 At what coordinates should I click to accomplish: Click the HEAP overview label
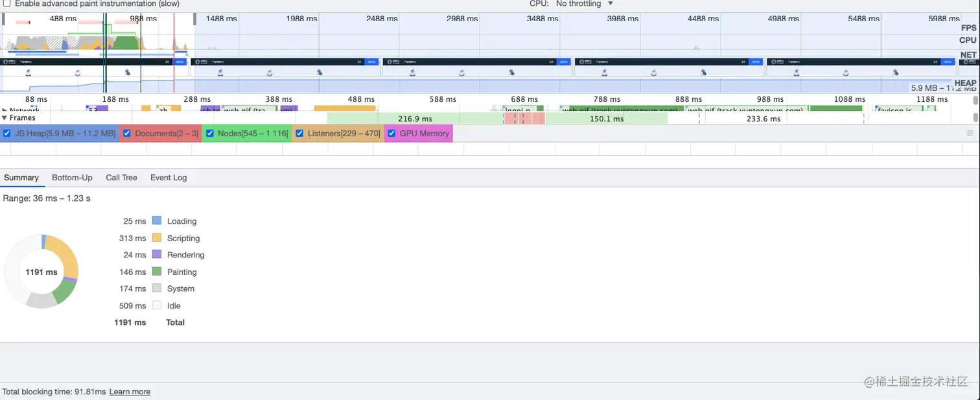[965, 83]
